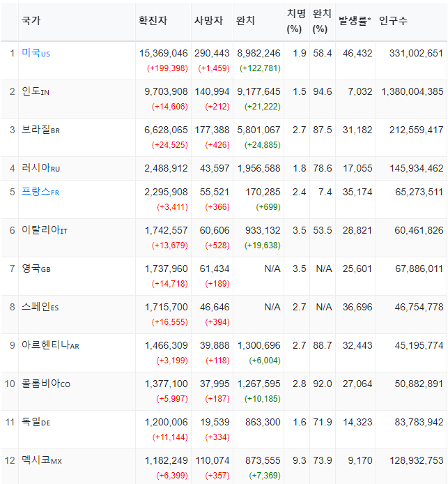Sort by 치명 (%) column header
This screenshot has height=484, width=448.
coord(296,21)
